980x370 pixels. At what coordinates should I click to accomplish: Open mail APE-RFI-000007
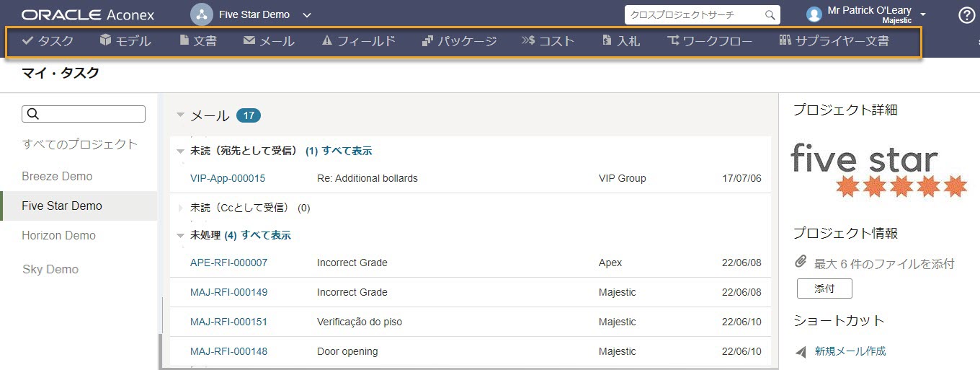(228, 263)
